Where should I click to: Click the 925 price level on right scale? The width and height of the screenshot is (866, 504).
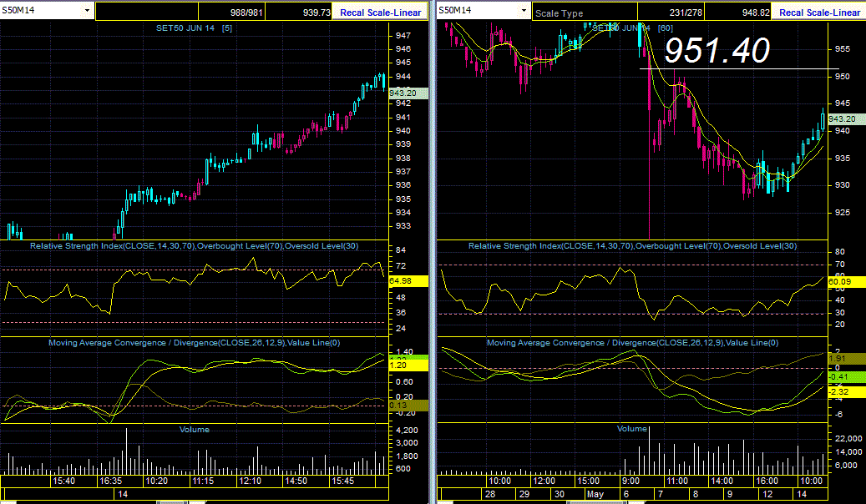click(843, 212)
